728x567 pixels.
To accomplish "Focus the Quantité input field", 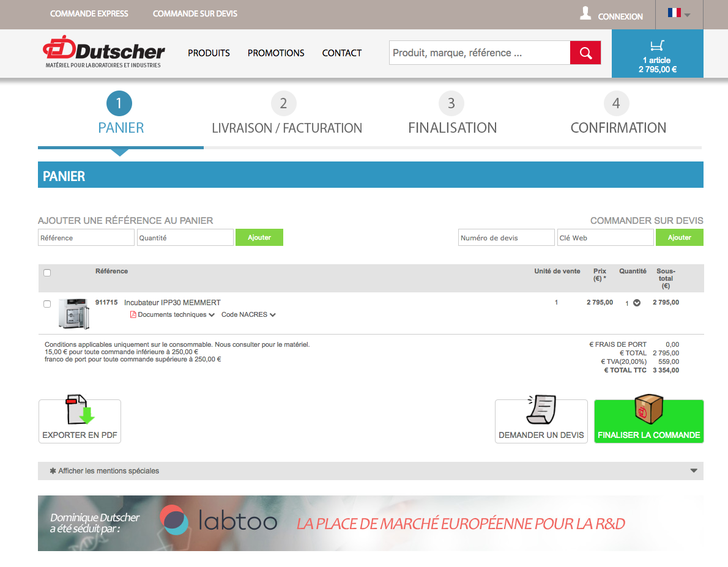I will tap(185, 237).
